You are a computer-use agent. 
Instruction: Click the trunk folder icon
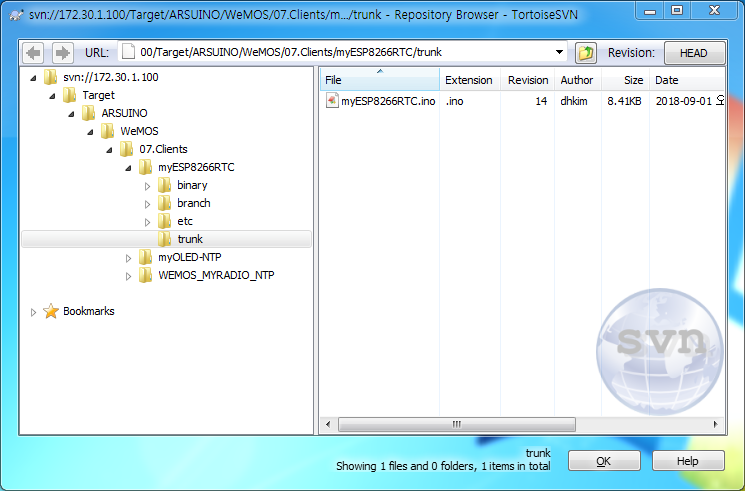(164, 239)
